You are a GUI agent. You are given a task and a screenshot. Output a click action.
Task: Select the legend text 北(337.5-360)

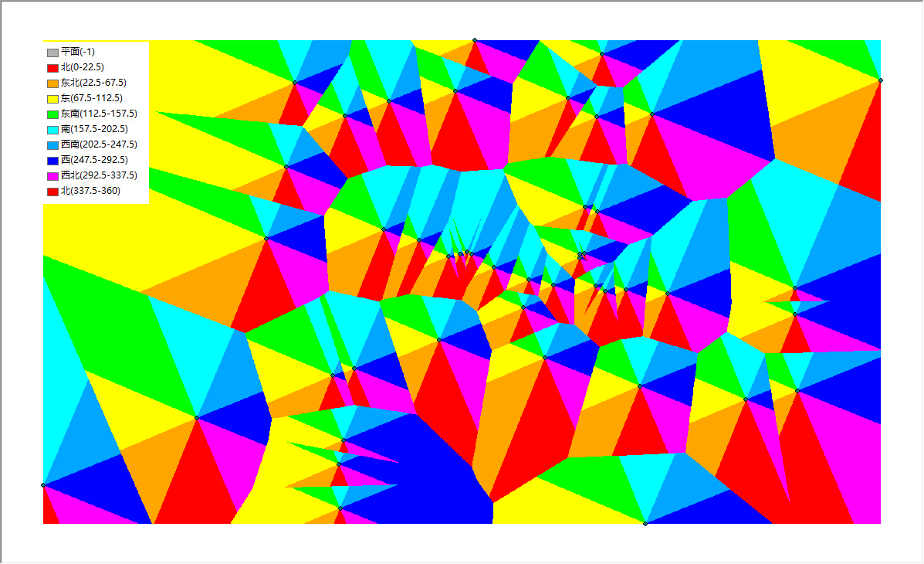click(x=91, y=191)
